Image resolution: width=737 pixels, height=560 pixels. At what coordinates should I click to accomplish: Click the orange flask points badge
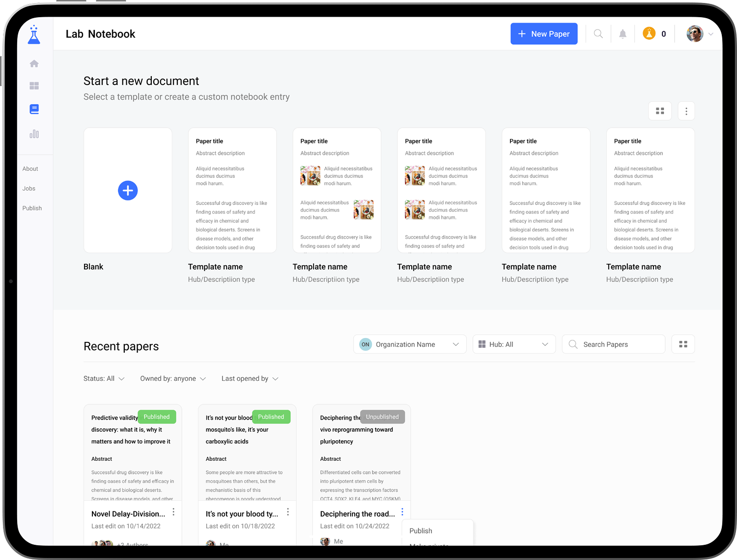[649, 34]
